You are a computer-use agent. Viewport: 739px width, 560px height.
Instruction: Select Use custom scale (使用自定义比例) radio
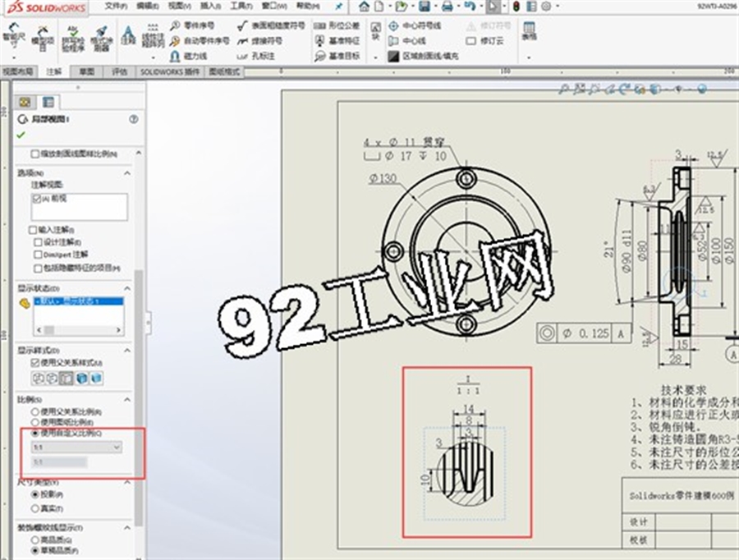pos(34,434)
